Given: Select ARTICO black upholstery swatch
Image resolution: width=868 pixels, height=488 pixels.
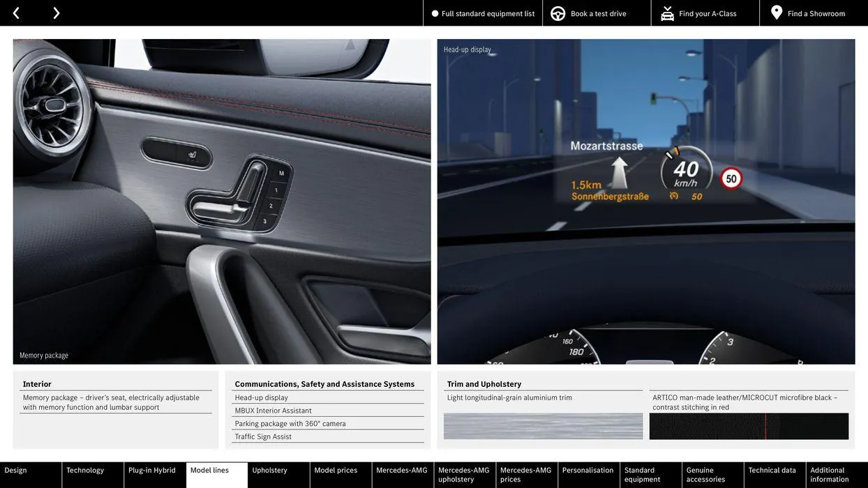Looking at the screenshot, I should 749,426.
